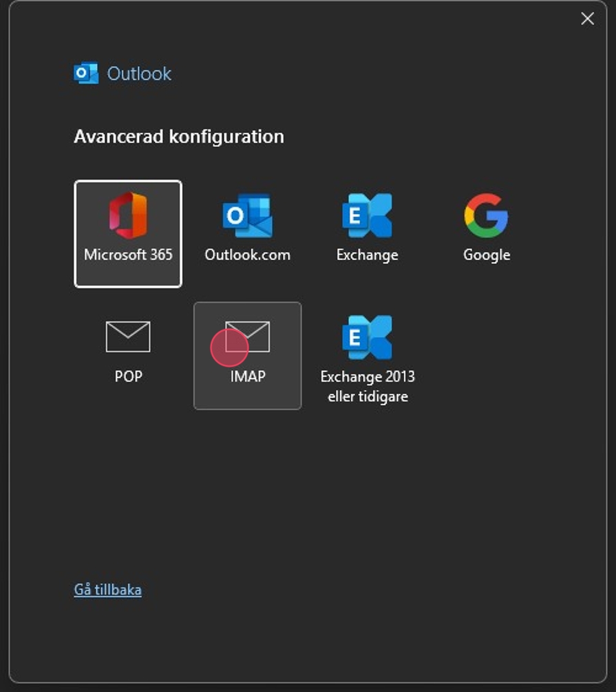Select the "POP" text label
Viewport: 616px width, 692px height.
click(128, 376)
